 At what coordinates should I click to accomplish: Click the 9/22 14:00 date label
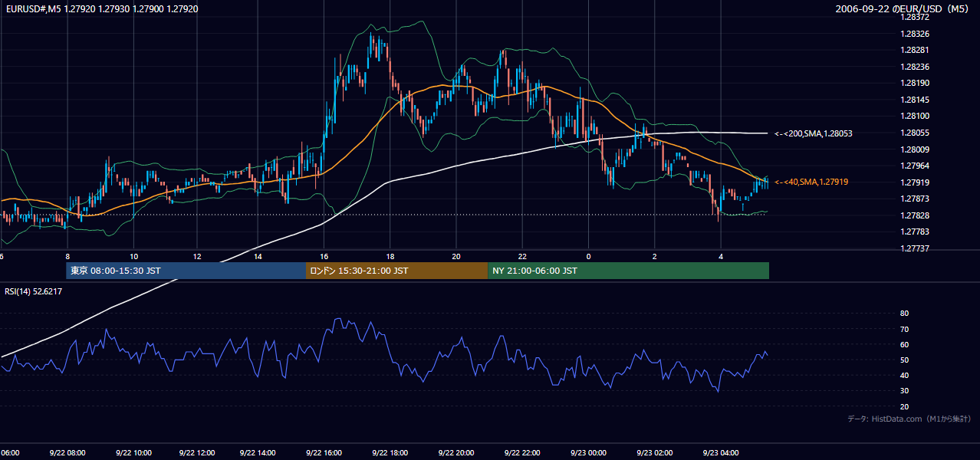[x=259, y=453]
